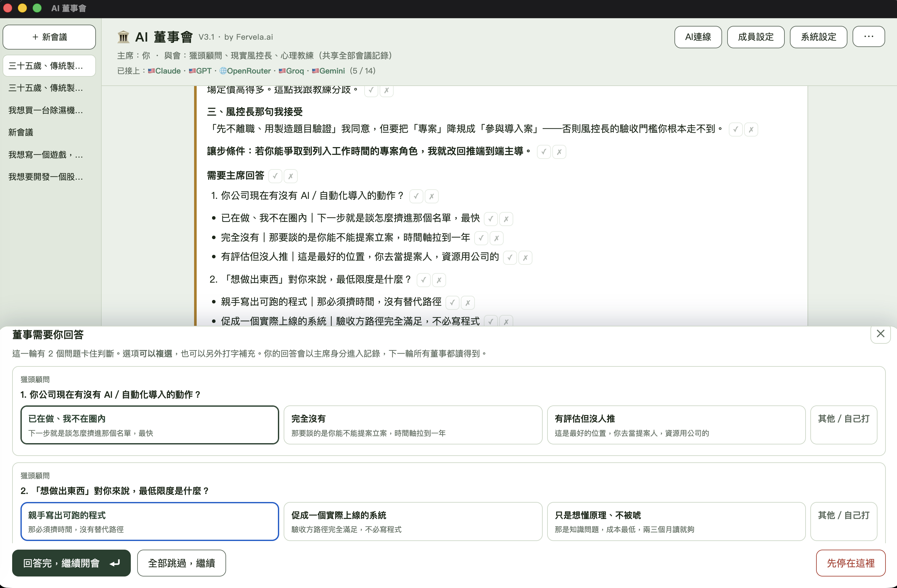Select option 已在做、我不在圈內
Image resolution: width=897 pixels, height=588 pixels.
pyautogui.click(x=150, y=425)
